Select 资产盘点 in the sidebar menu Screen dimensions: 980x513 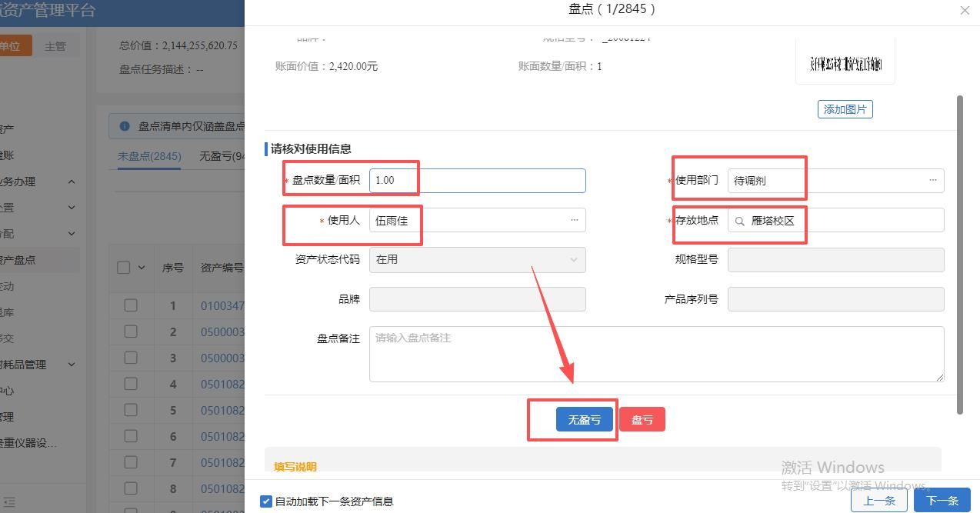tap(18, 260)
